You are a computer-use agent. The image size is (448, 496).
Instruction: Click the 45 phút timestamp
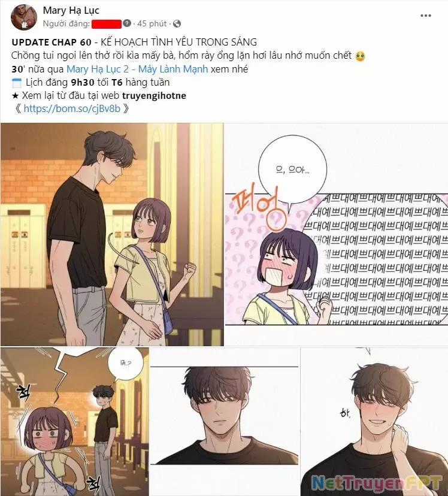(x=152, y=24)
